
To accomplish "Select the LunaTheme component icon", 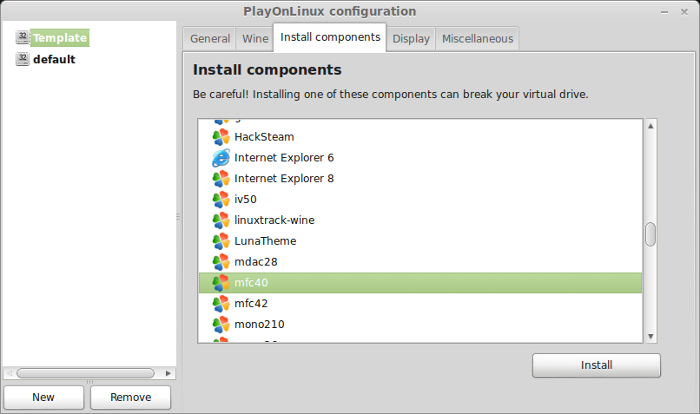I will (x=221, y=241).
